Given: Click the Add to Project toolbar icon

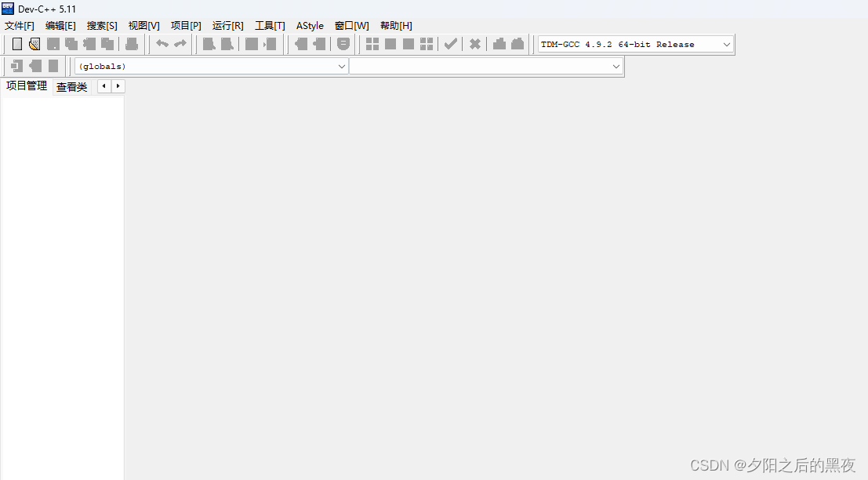Looking at the screenshot, I should (300, 44).
